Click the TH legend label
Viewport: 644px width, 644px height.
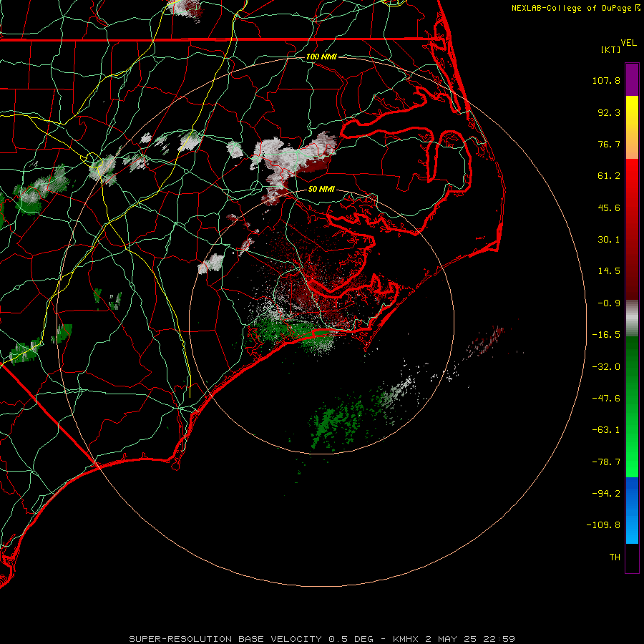615,557
